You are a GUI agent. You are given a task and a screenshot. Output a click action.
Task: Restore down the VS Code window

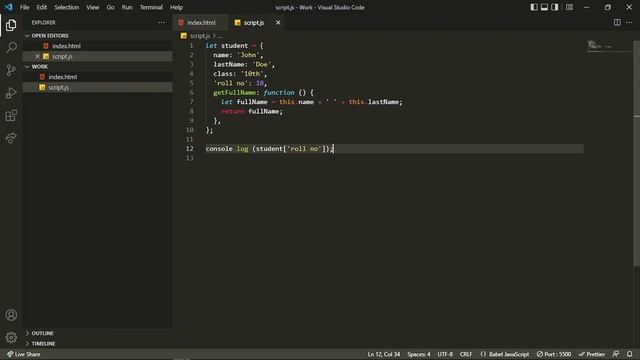607,7
